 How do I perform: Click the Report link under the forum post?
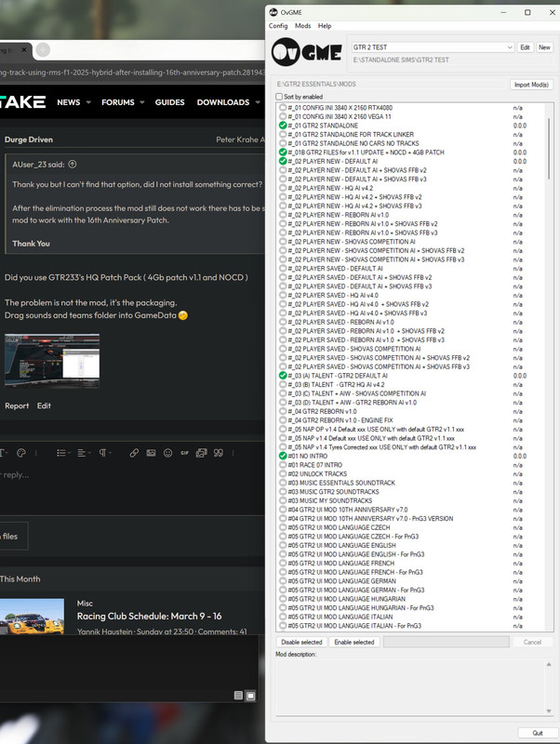coord(17,406)
